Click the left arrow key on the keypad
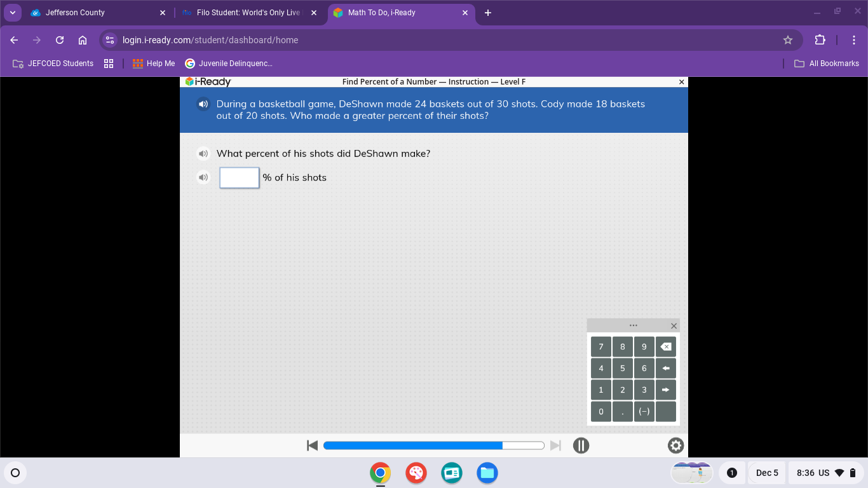This screenshot has height=488, width=868. pos(665,368)
